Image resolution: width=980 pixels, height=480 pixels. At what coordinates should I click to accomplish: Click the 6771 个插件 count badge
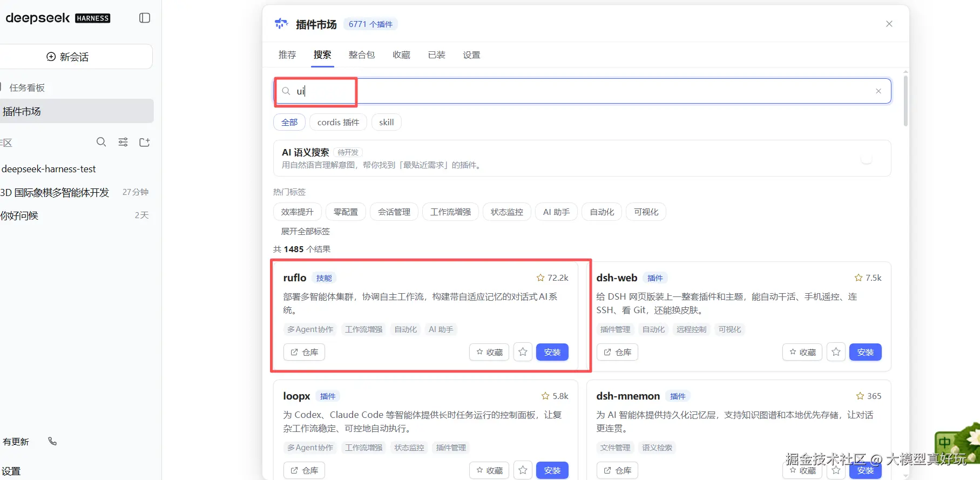click(370, 24)
